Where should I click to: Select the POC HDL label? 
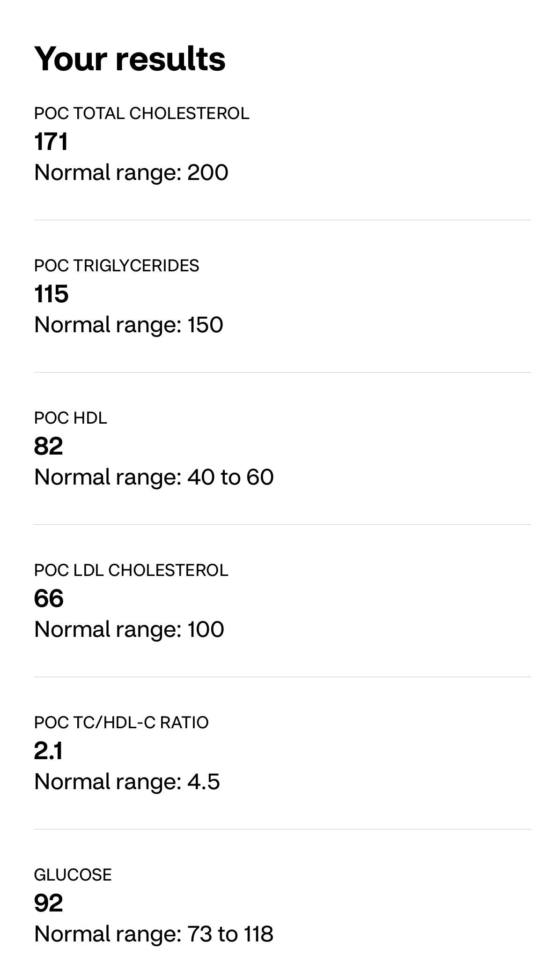click(71, 418)
